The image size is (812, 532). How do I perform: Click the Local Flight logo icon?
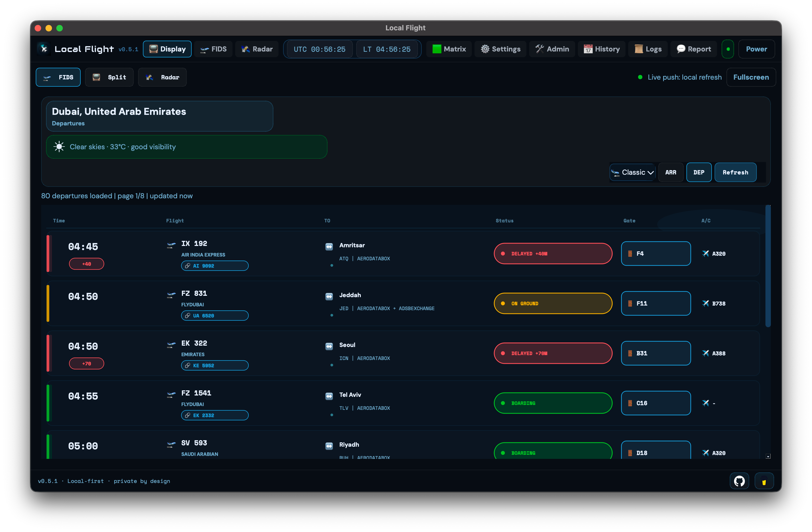tap(44, 49)
